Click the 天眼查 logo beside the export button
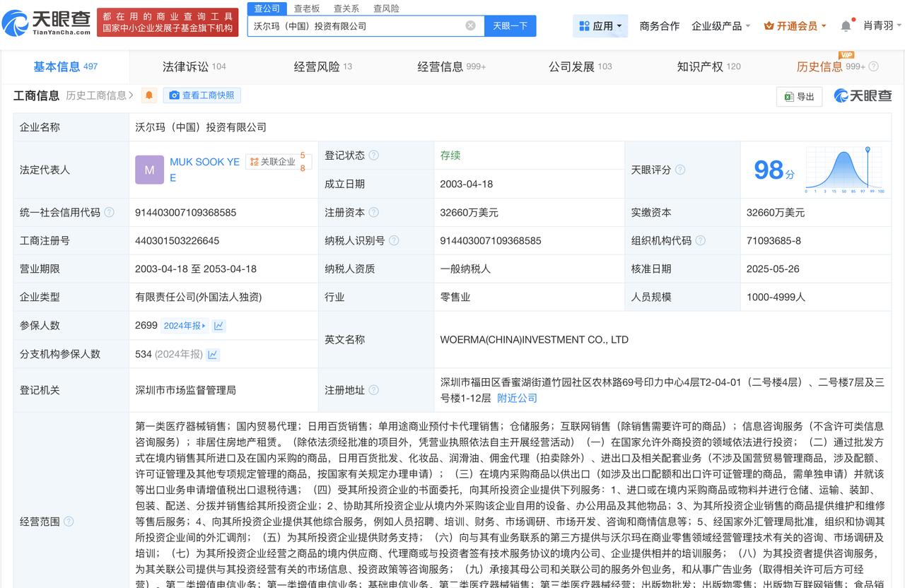 coord(863,96)
